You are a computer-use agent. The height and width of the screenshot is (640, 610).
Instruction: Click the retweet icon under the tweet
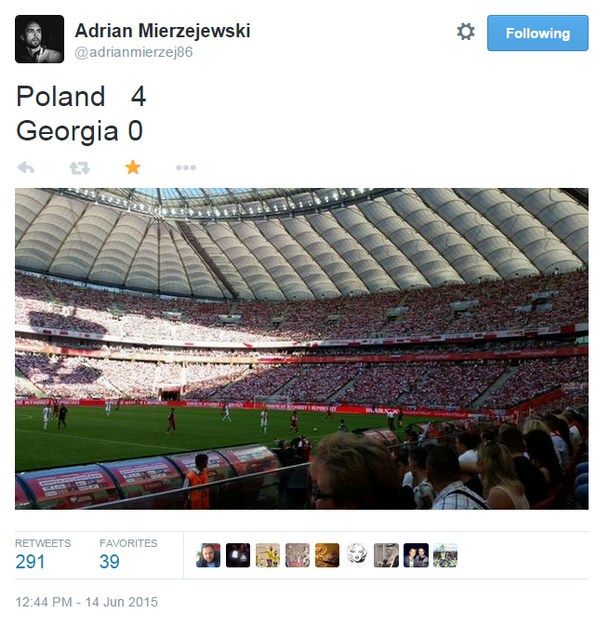(x=79, y=168)
